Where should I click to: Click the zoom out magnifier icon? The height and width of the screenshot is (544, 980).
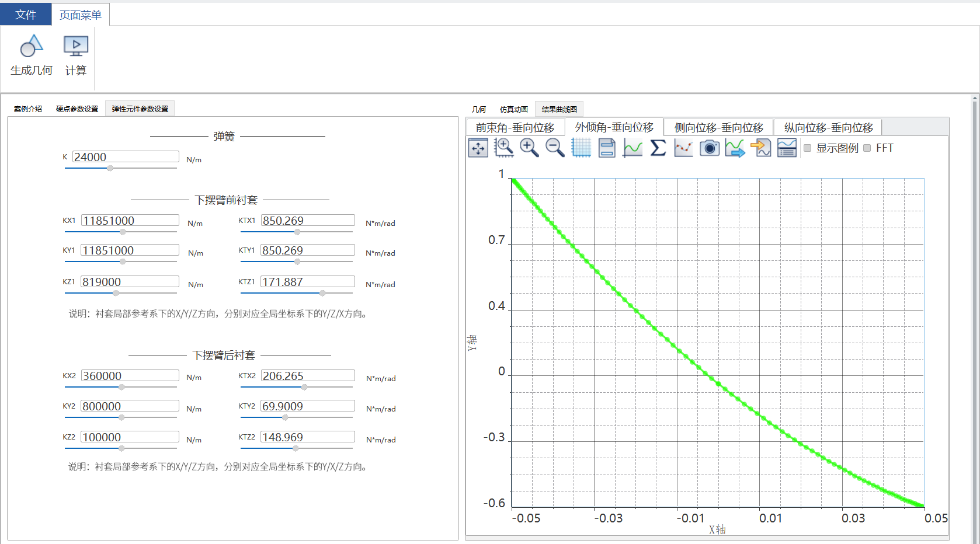pos(555,148)
